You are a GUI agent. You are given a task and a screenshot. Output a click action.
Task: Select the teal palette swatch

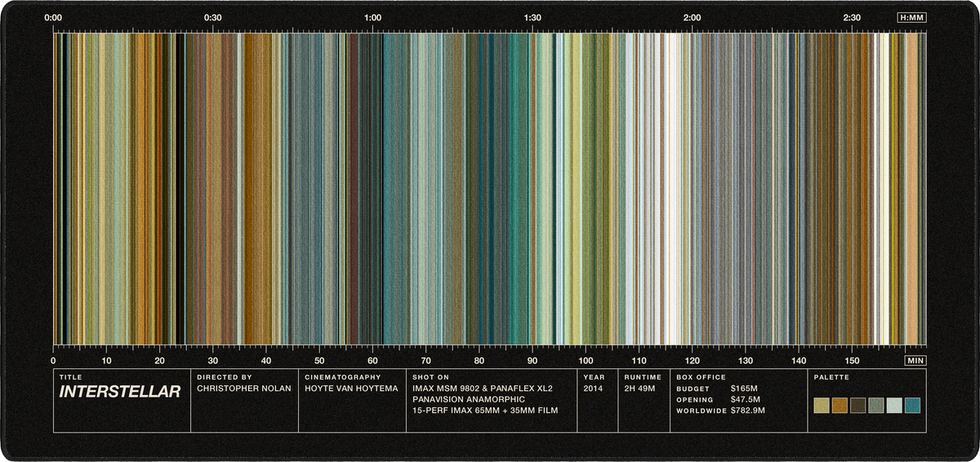click(913, 406)
